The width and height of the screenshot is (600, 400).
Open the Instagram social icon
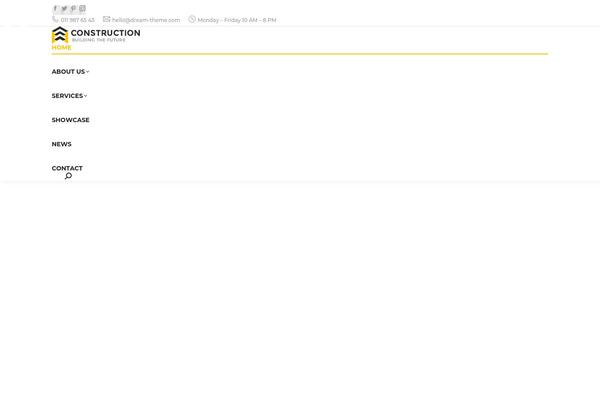pos(82,8)
